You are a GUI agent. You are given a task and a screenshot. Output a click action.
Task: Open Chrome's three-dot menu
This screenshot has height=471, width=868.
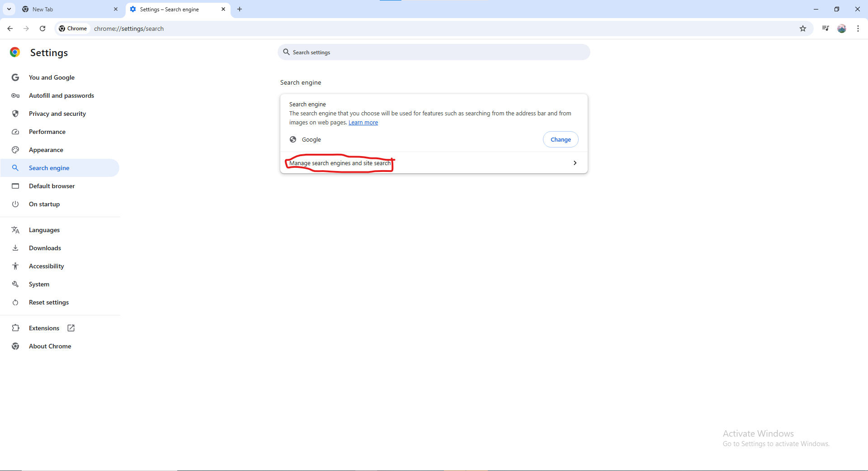[858, 28]
